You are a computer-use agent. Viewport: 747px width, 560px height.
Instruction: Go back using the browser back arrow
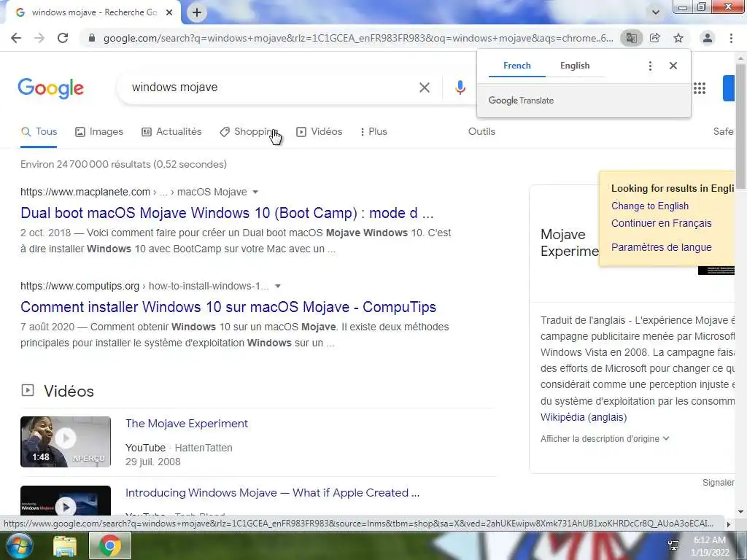click(16, 38)
